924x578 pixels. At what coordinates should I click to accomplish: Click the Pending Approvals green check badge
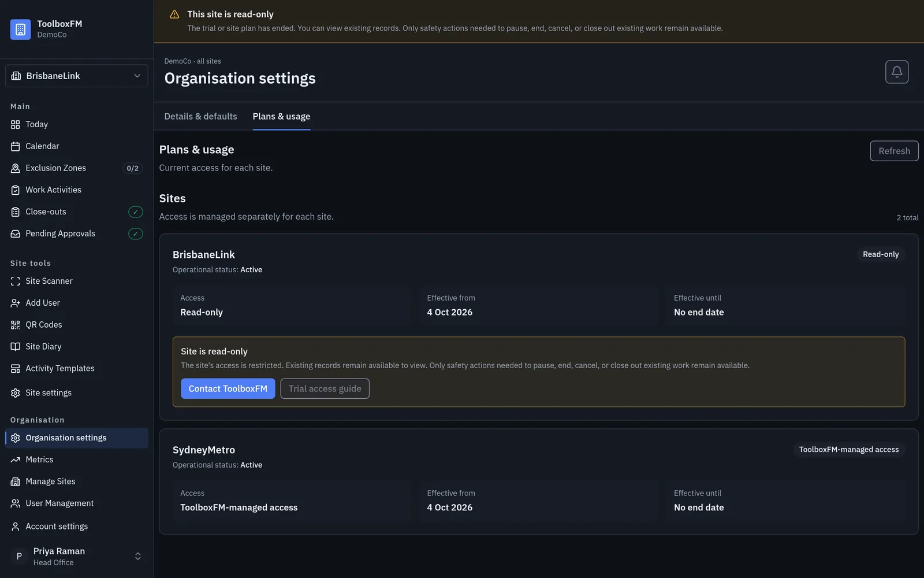point(135,234)
